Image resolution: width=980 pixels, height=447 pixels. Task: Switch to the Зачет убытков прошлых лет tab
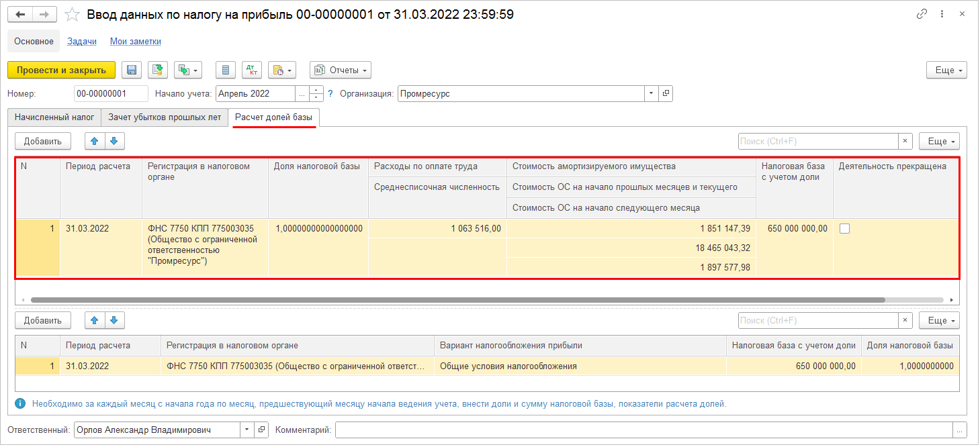click(165, 117)
